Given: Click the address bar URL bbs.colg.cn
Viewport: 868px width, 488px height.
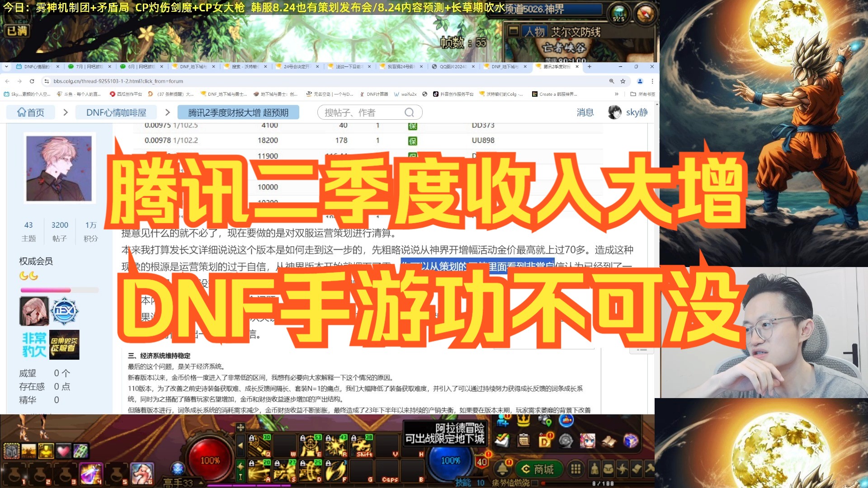Looking at the screenshot, I should pyautogui.click(x=118, y=81).
